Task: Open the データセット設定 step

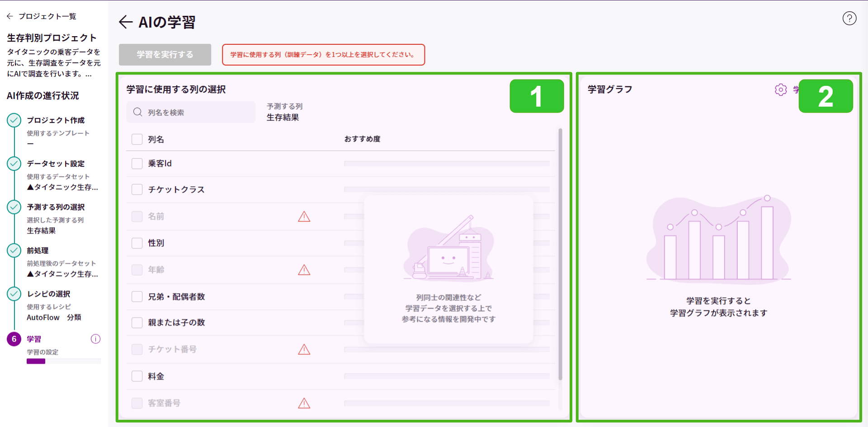Action: pyautogui.click(x=56, y=164)
